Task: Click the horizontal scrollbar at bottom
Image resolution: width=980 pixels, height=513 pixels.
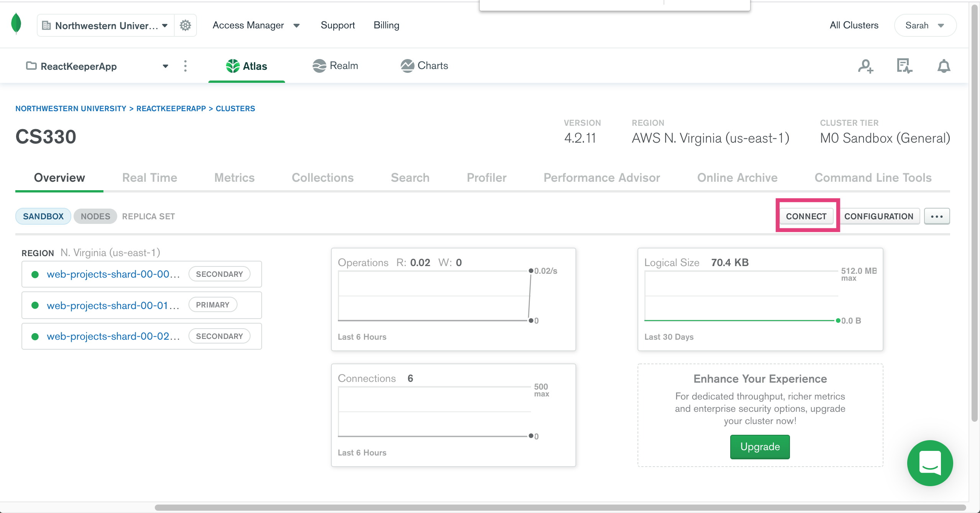Action: tap(559, 508)
